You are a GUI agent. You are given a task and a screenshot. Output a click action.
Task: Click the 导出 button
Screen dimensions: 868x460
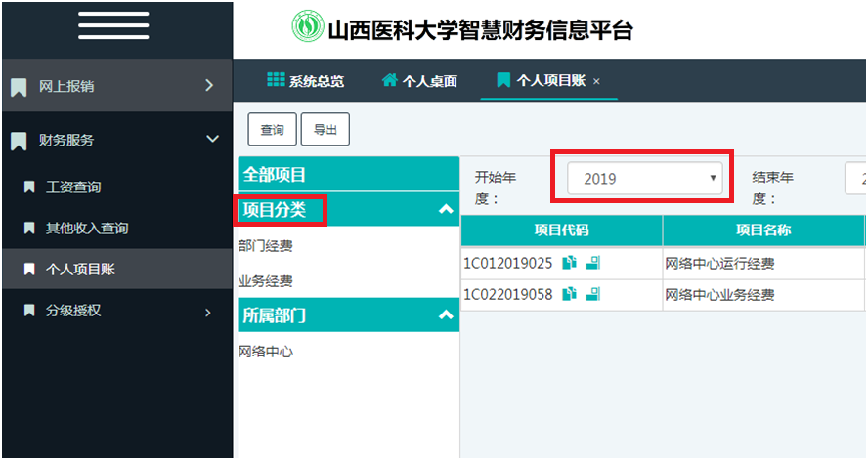click(x=325, y=130)
